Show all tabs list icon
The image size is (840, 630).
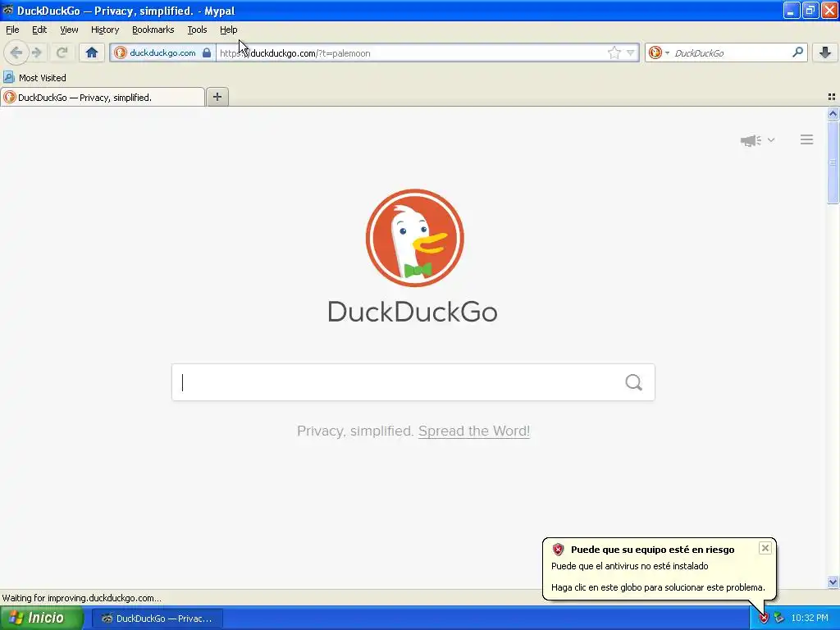click(831, 97)
